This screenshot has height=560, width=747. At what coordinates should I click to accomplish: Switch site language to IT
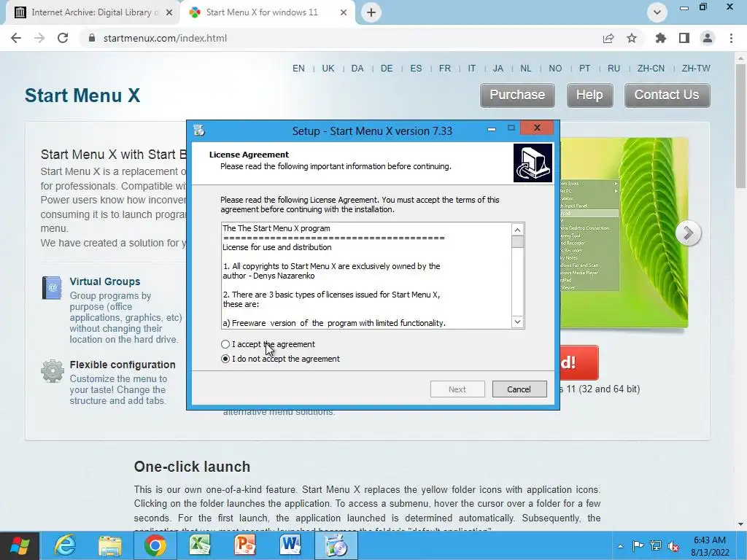pos(472,69)
